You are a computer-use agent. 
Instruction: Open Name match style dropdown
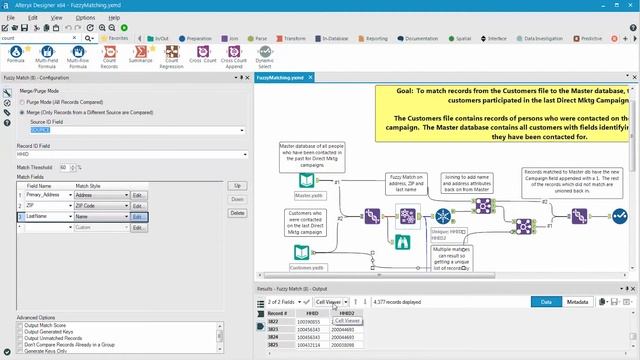point(126,217)
